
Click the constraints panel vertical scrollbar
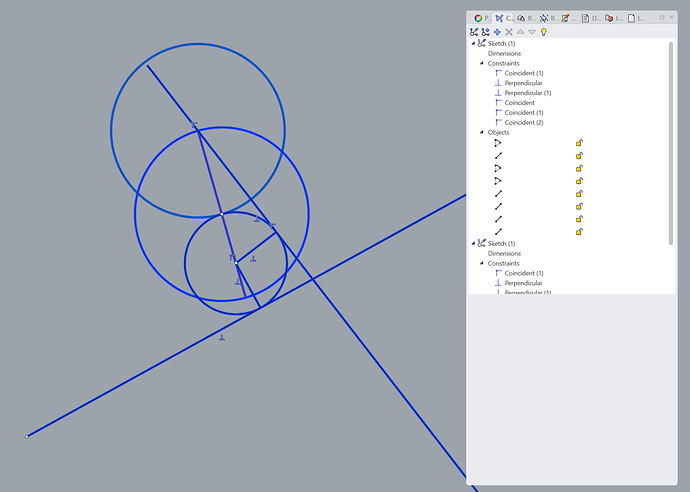click(x=671, y=143)
